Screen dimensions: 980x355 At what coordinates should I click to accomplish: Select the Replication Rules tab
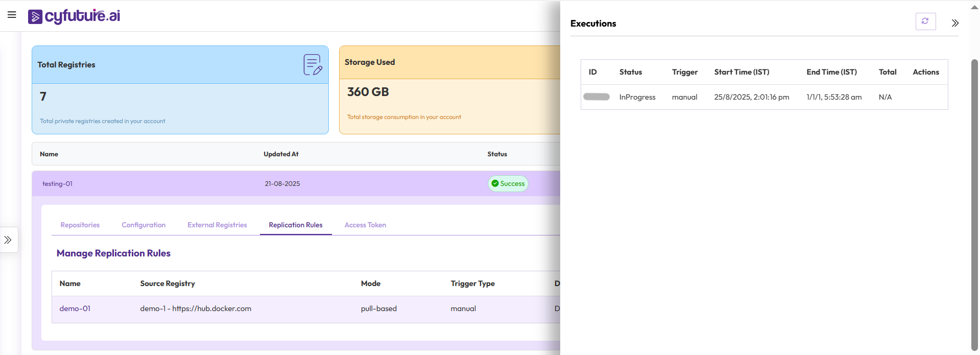(296, 225)
